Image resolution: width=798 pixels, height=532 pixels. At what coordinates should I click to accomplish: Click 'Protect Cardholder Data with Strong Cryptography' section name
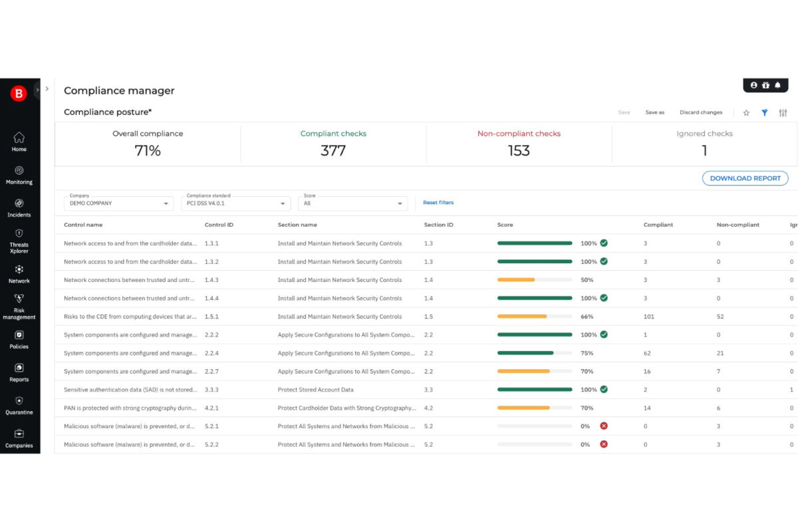tap(347, 408)
